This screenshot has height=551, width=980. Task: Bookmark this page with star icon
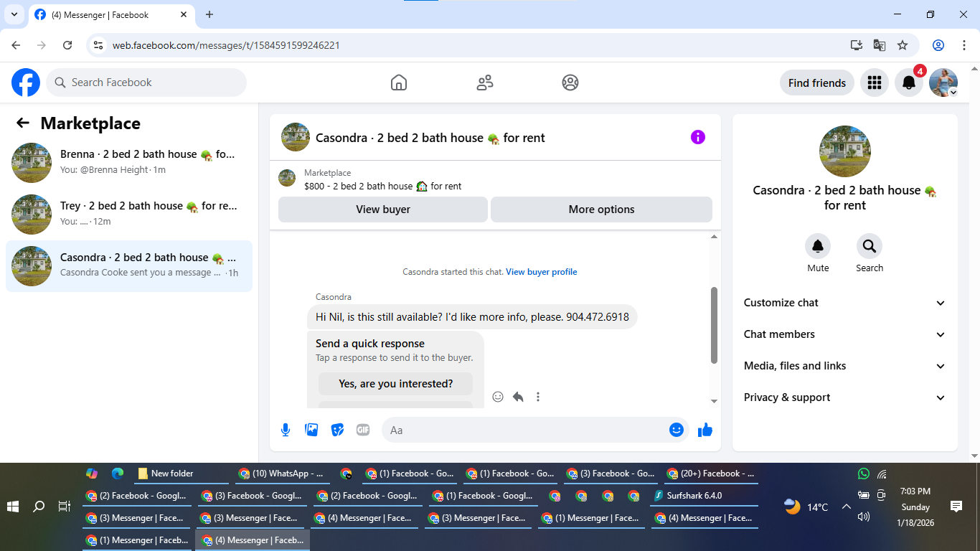click(903, 45)
